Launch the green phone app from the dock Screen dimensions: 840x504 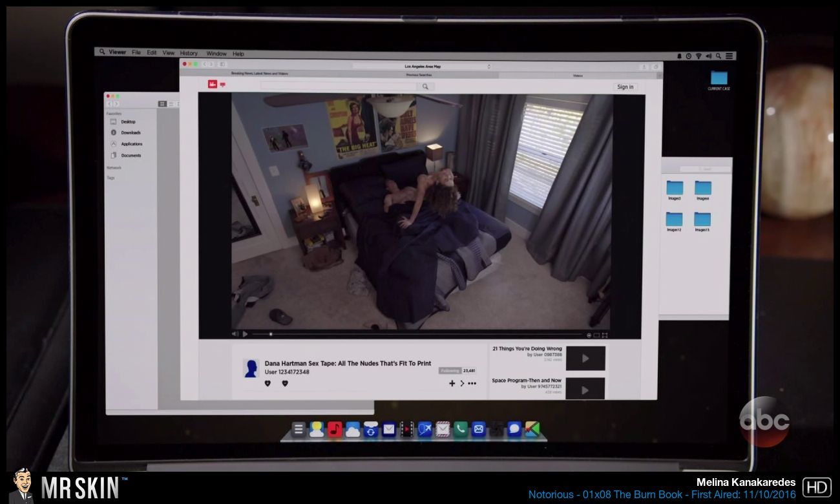(x=460, y=429)
